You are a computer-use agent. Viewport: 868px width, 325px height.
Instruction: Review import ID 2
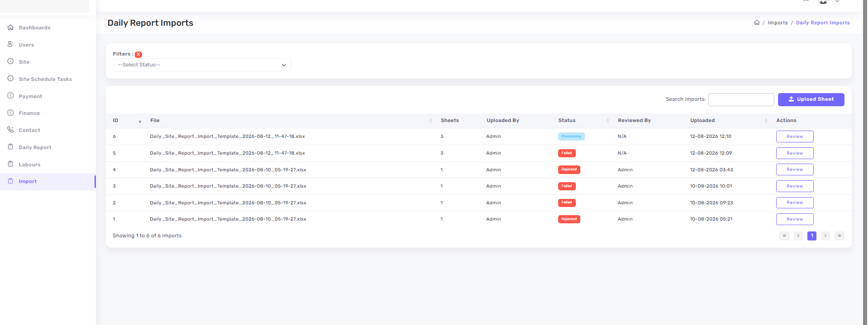[x=795, y=203]
